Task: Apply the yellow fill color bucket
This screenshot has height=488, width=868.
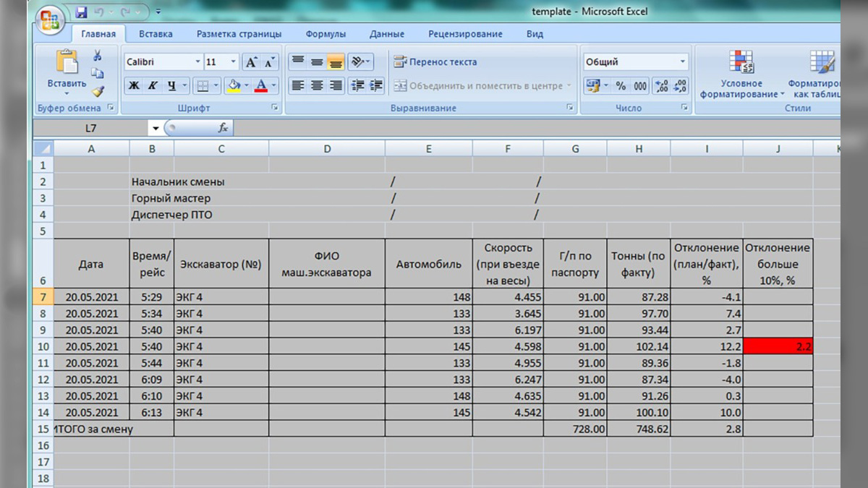Action: (x=234, y=86)
